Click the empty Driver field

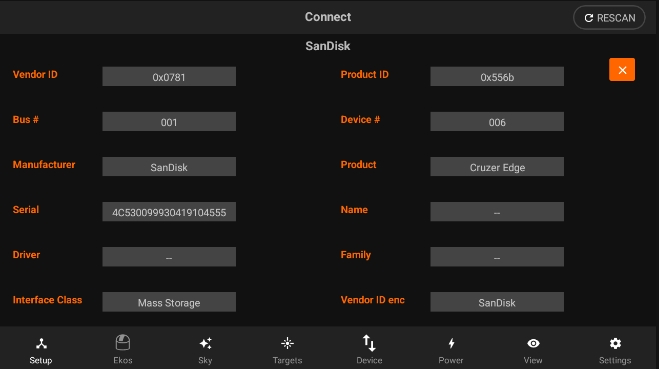coord(169,256)
